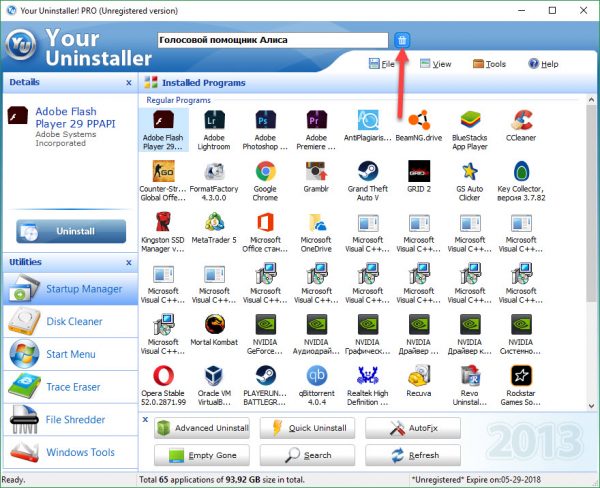Open Startup Manager utility
The width and height of the screenshot is (600, 488).
click(x=70, y=289)
